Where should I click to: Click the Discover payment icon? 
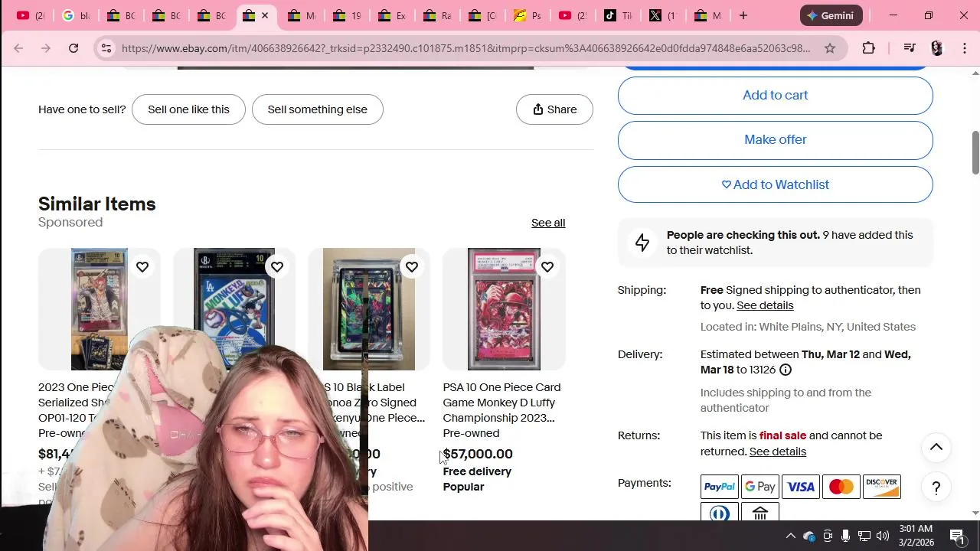(882, 487)
